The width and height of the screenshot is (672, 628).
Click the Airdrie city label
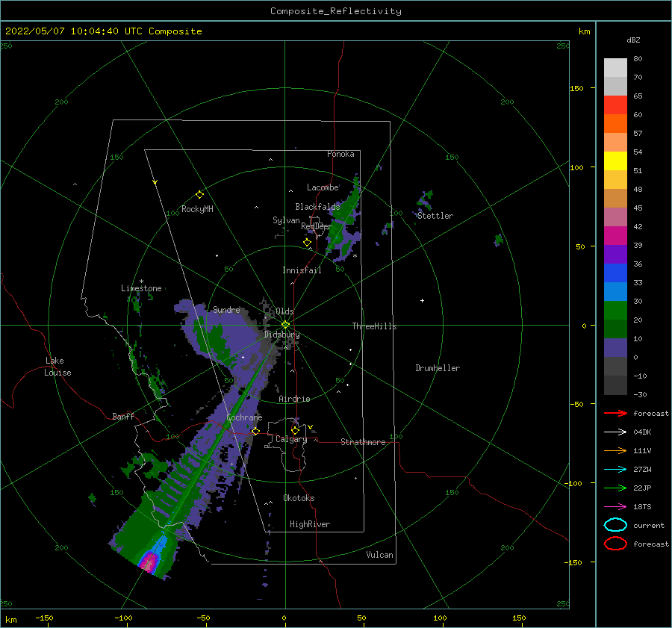294,399
